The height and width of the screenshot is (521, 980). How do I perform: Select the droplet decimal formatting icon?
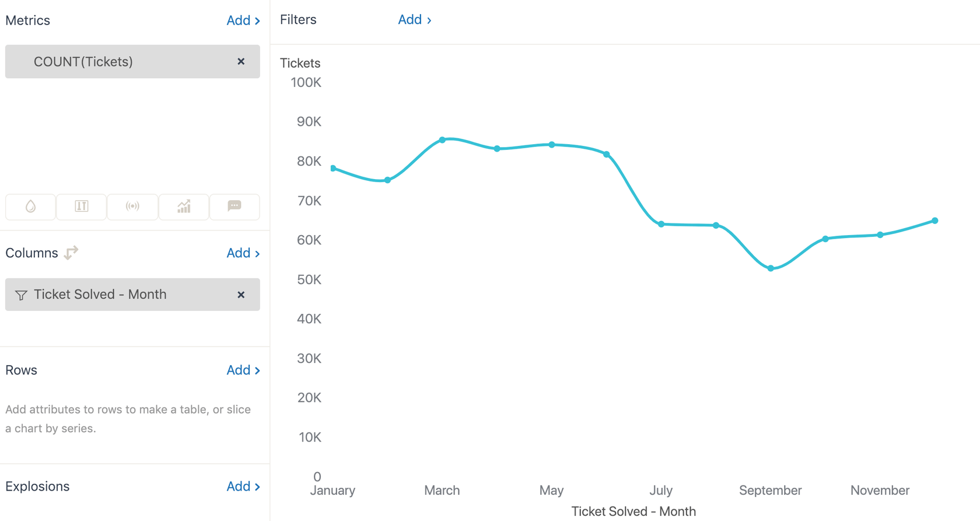30,207
